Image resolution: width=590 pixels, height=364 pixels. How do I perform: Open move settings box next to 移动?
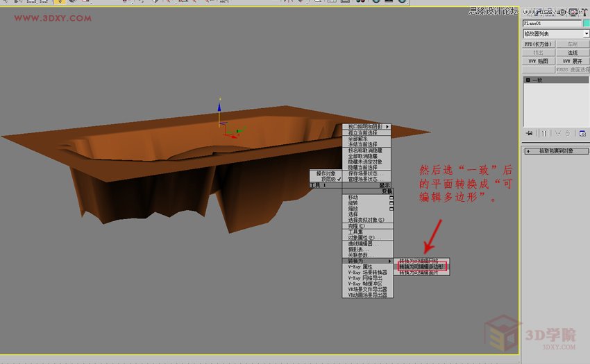point(391,198)
